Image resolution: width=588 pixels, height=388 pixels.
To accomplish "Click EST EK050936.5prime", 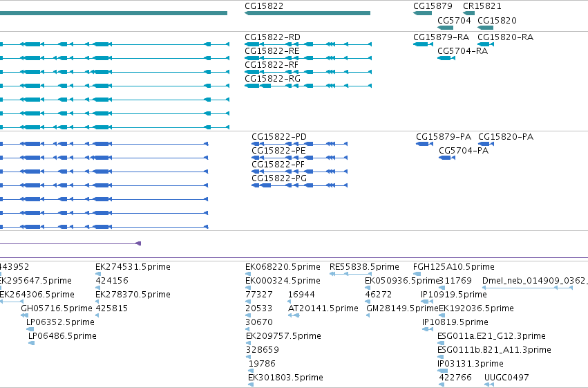I will [x=401, y=281].
